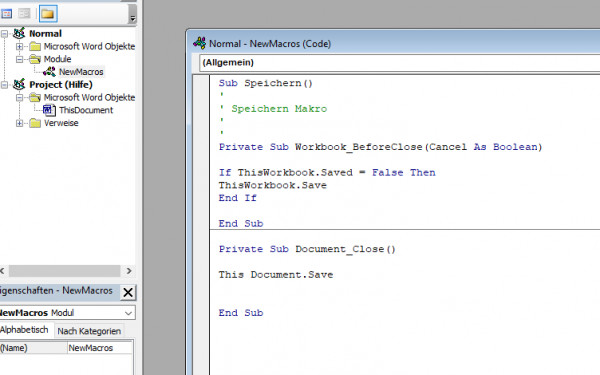Viewport: 600px width, 375px height.
Task: Click the 'This Document.Save' code line
Action: click(x=276, y=275)
